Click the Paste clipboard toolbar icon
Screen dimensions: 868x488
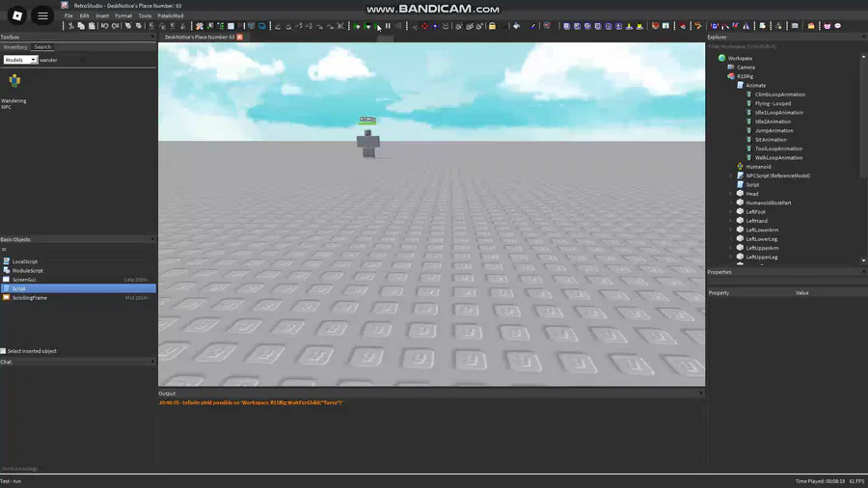(92, 26)
